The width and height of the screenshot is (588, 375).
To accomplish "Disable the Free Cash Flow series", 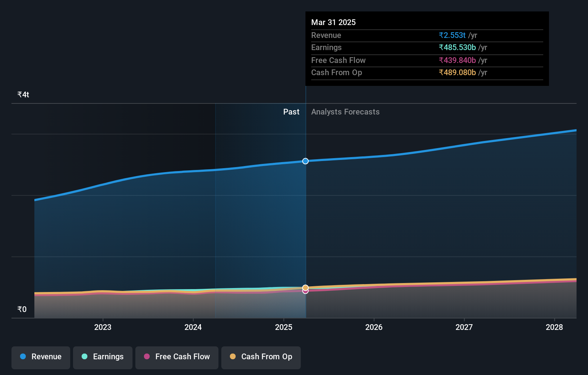I will click(x=177, y=357).
